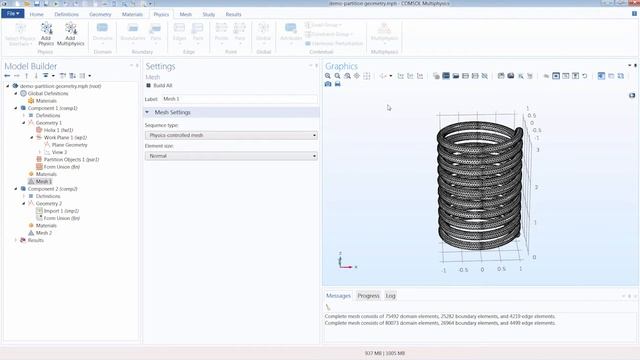This screenshot has width=640, height=360.
Task: Open the go-to-view dropdown arrow in Graphics toolbar
Action: click(391, 76)
